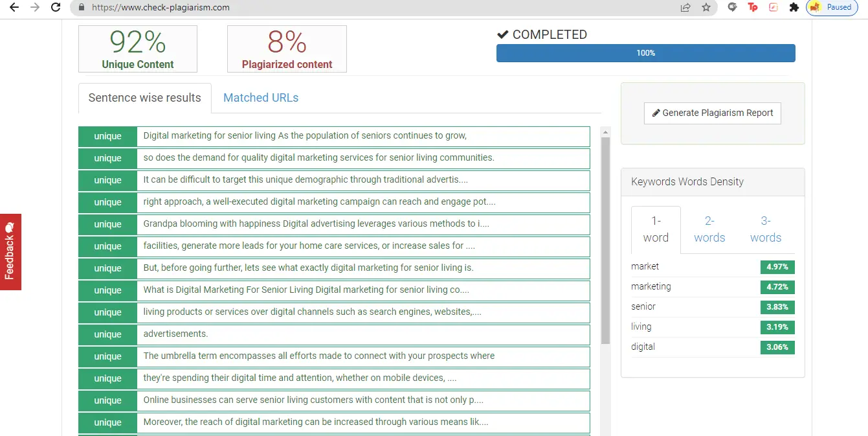Click the red Tp extension icon
Viewport: 868px width, 436px height.
[752, 8]
